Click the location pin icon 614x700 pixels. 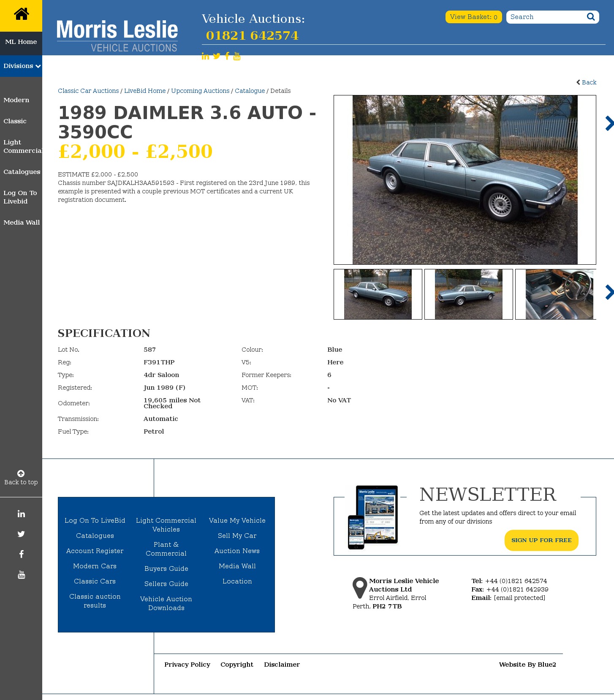click(360, 588)
